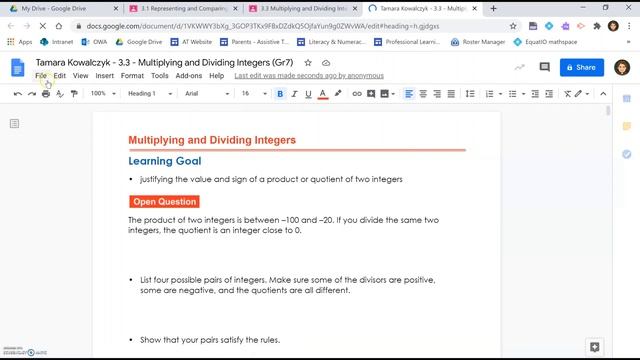Insert an image from toolbar
Viewport: 640px width, 360px height.
coord(384,94)
